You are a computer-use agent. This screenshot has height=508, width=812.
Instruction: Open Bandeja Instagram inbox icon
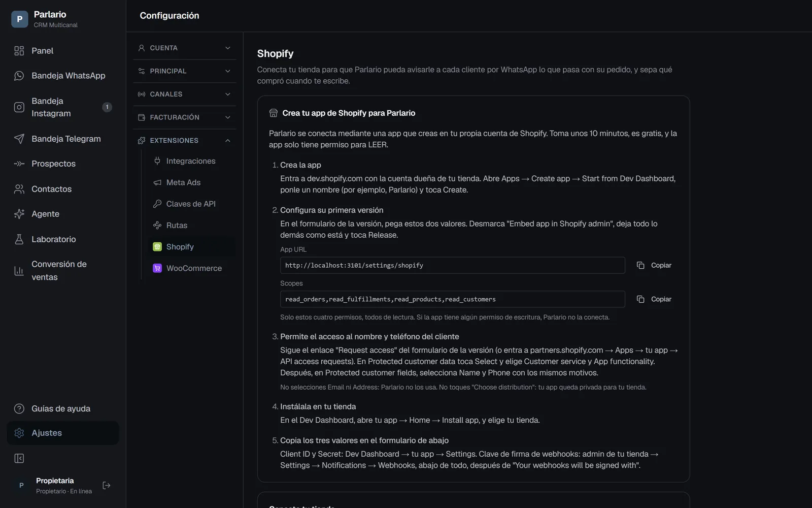pyautogui.click(x=19, y=107)
